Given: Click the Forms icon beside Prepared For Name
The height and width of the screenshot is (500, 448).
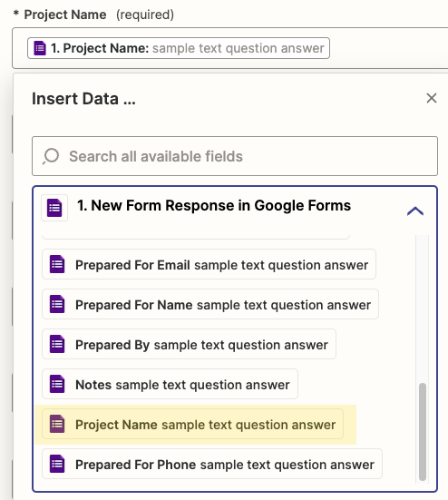Looking at the screenshot, I should 57,304.
